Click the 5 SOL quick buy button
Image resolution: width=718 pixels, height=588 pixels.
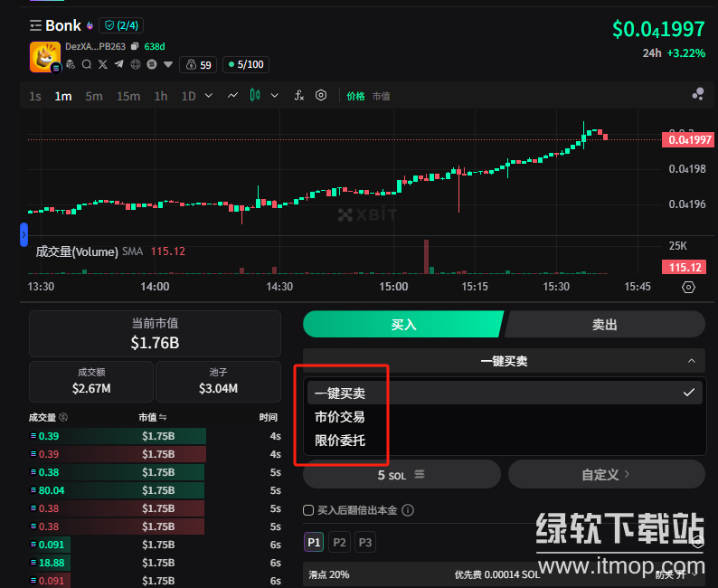[402, 474]
